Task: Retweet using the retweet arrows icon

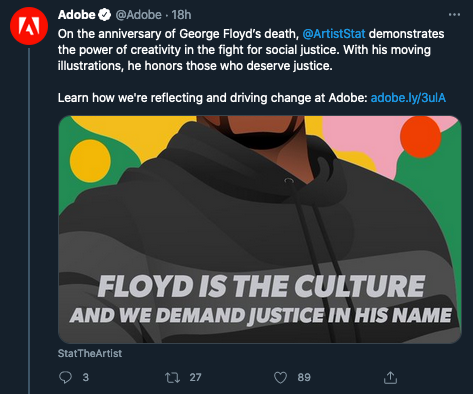Action: pos(172,377)
